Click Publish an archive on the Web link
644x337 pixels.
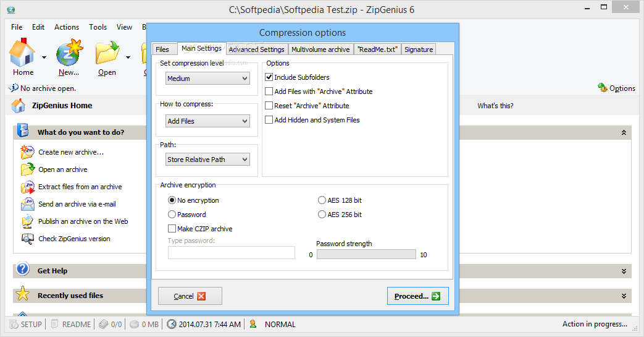(83, 221)
